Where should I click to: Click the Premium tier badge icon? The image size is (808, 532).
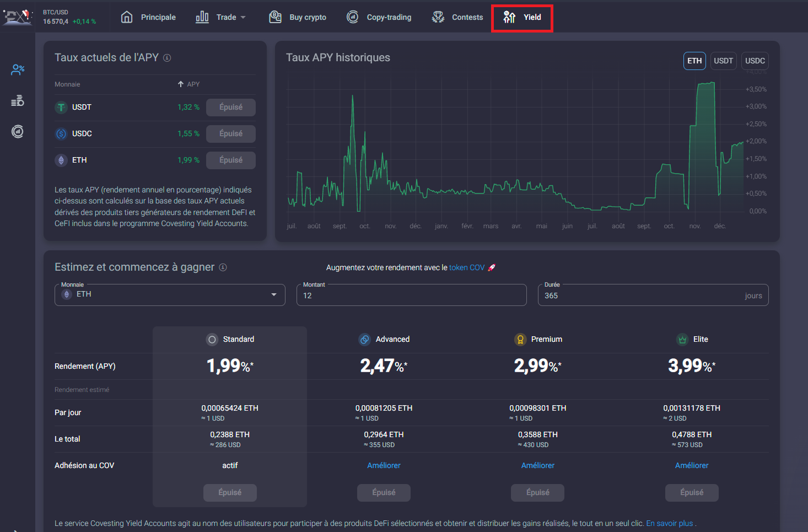click(x=520, y=340)
